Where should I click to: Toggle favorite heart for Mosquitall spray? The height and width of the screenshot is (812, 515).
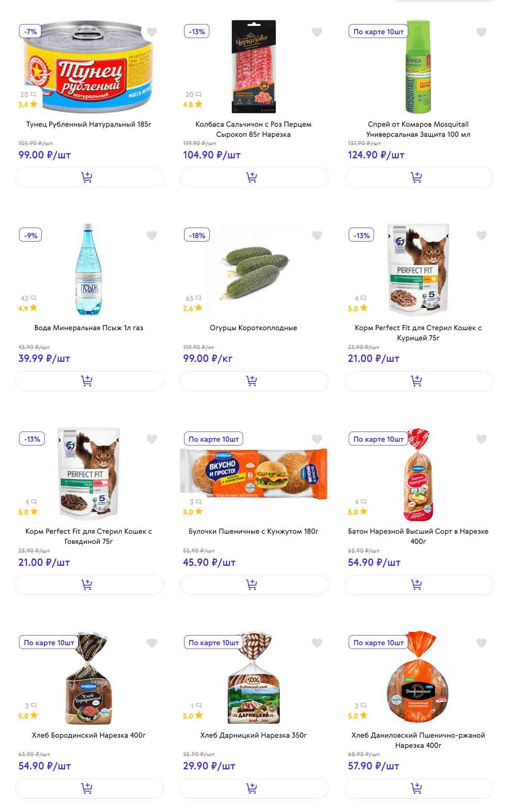481,32
